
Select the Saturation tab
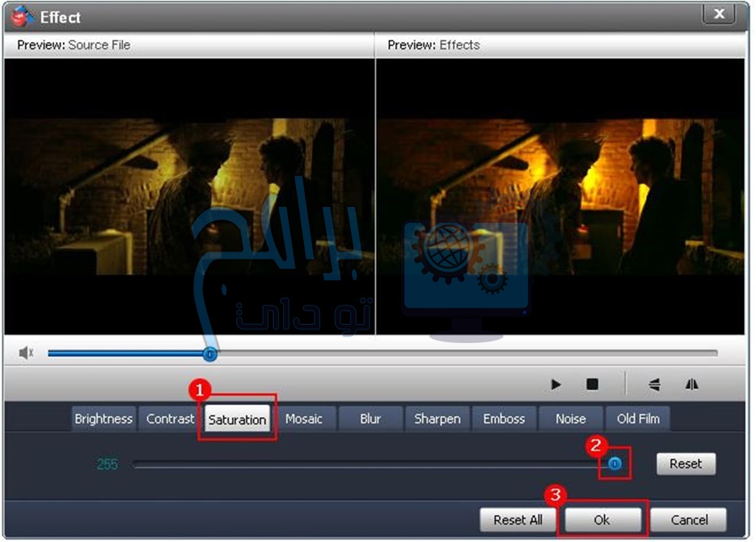(237, 419)
